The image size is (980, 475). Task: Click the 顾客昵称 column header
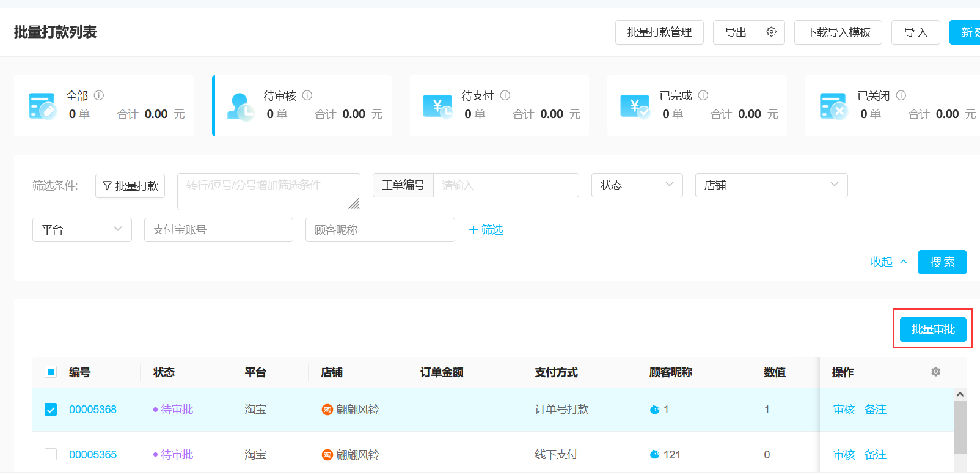click(x=671, y=372)
